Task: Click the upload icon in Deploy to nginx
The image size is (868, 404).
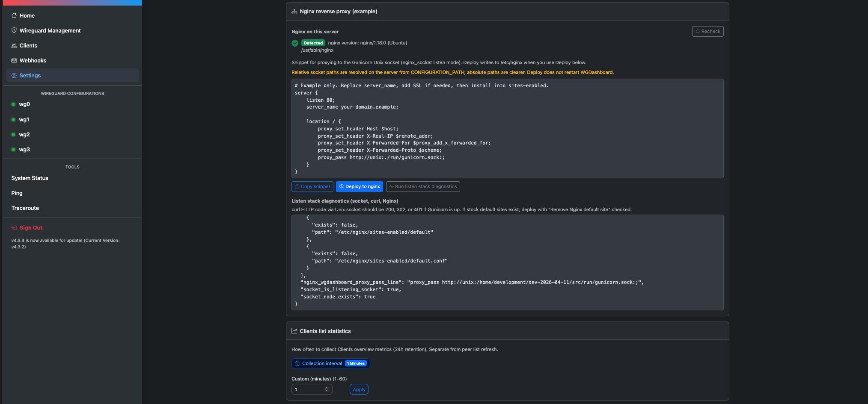Action: click(342, 186)
